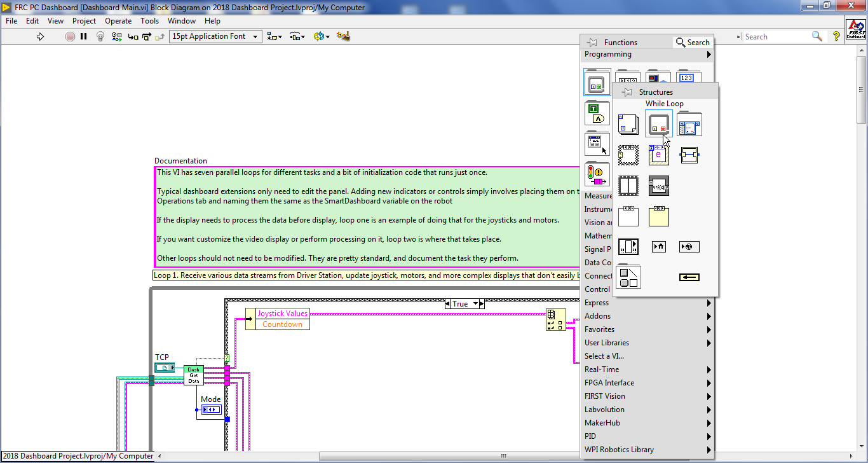This screenshot has height=463, width=868.
Task: Open the Dialog & User Interface subpalette
Action: point(597,144)
